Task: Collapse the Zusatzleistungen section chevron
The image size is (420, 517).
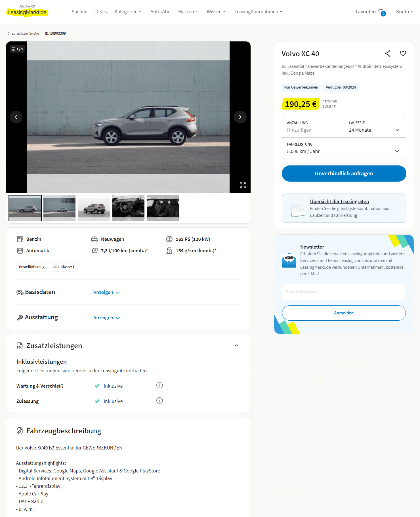Action: (x=236, y=346)
